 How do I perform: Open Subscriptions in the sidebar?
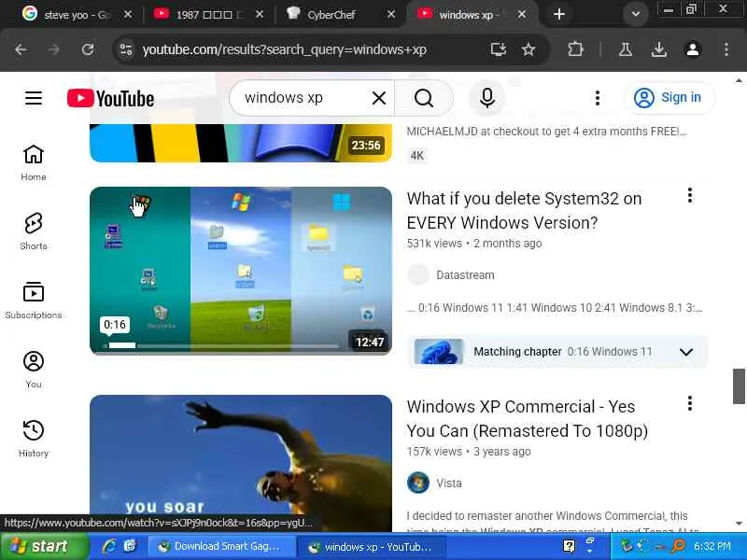click(34, 301)
